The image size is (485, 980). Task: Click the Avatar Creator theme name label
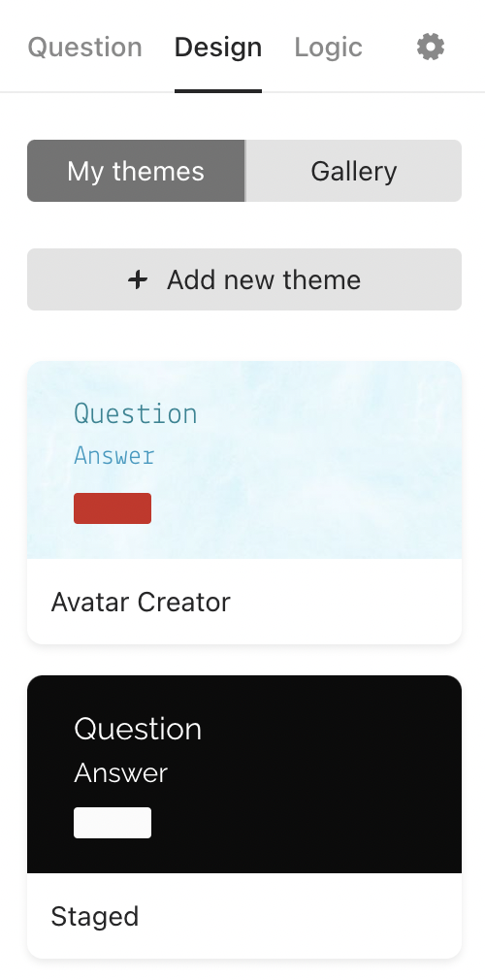(x=141, y=603)
